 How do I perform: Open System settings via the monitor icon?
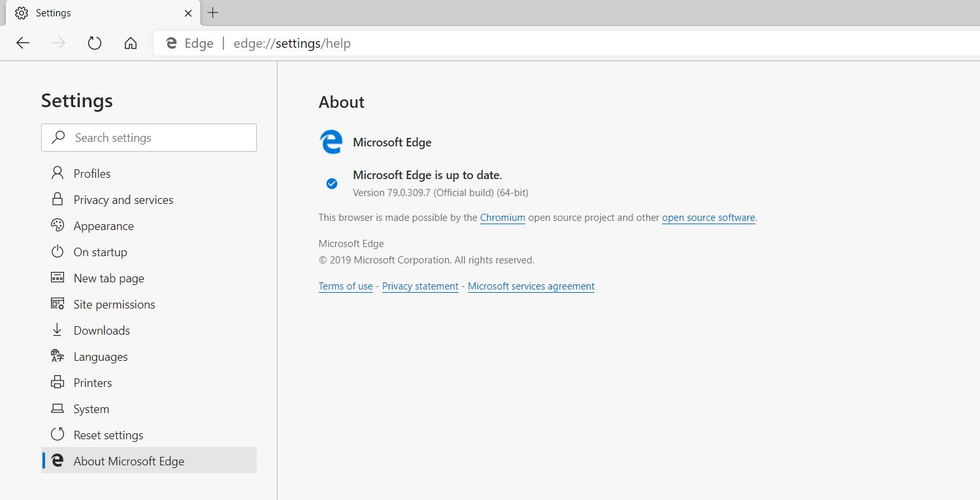[x=57, y=408]
